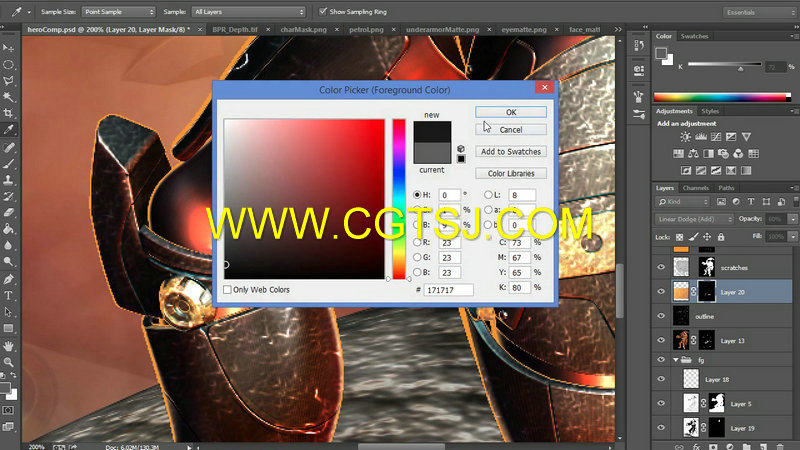Switch to petrol.png document tab

click(366, 30)
